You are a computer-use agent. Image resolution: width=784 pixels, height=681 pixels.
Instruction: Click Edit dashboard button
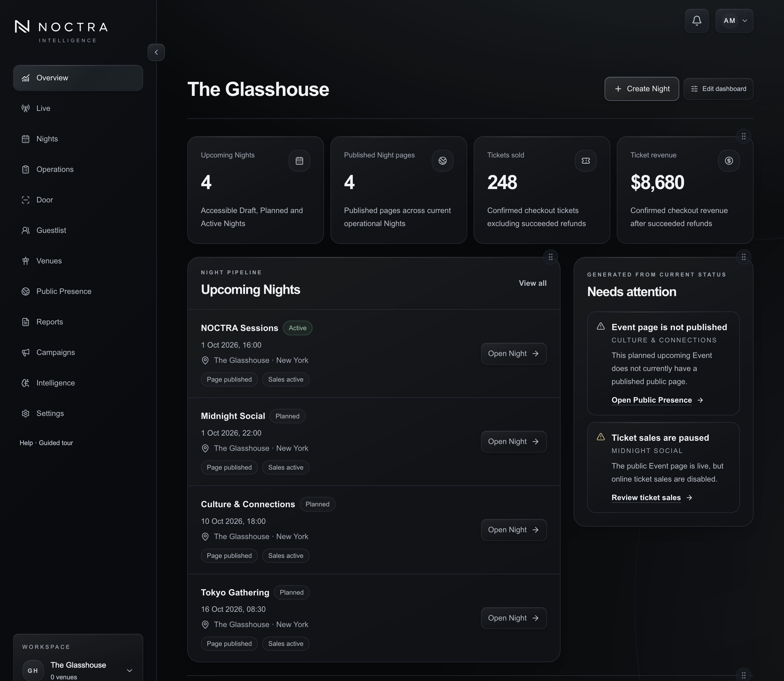click(x=718, y=89)
